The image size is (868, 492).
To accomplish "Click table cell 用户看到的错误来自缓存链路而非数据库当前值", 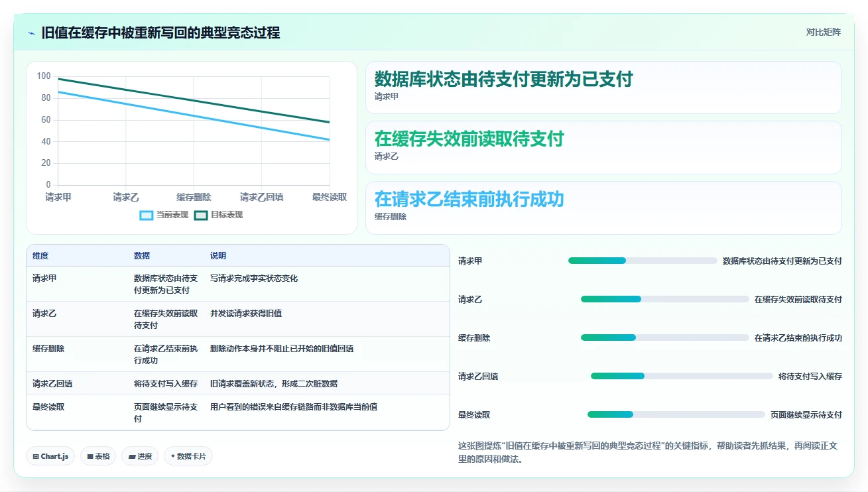I will [x=294, y=406].
